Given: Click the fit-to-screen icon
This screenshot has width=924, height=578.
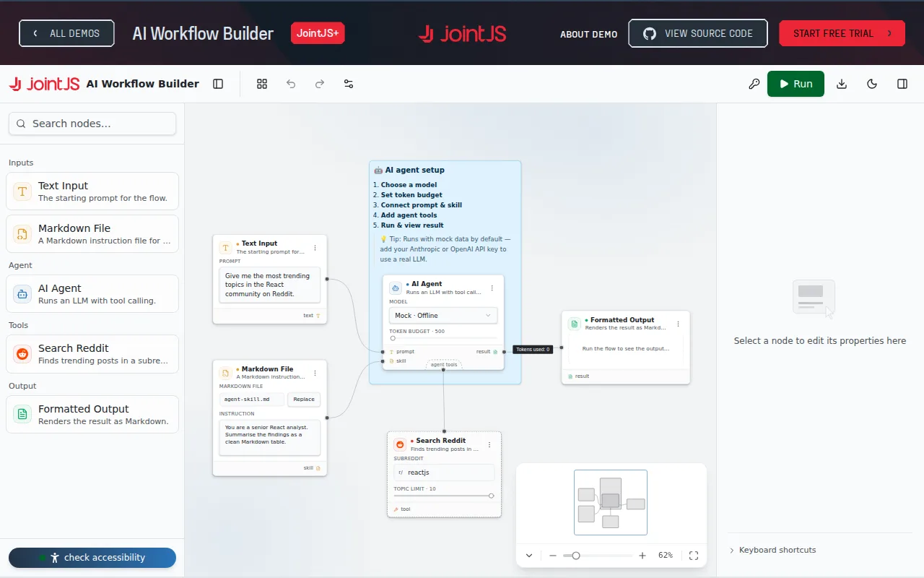Looking at the screenshot, I should point(694,556).
